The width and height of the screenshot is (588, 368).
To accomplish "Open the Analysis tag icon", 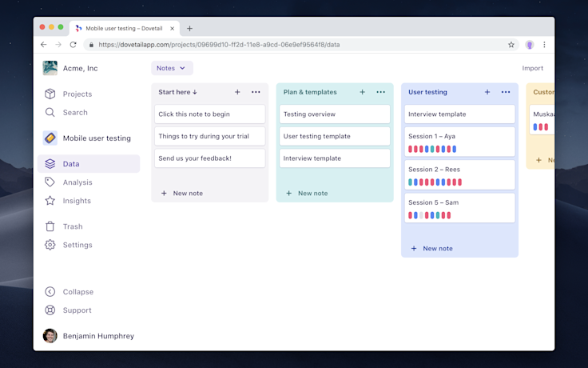I will pyautogui.click(x=50, y=182).
